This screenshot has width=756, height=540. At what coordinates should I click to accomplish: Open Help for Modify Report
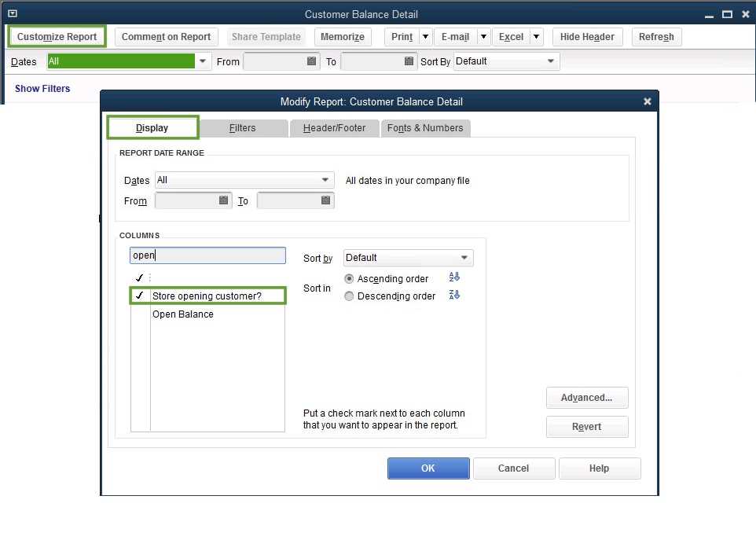600,468
